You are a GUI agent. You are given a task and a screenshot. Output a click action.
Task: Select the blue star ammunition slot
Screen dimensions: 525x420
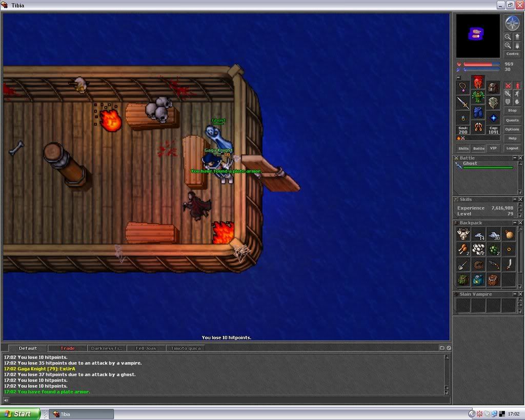coord(493,118)
